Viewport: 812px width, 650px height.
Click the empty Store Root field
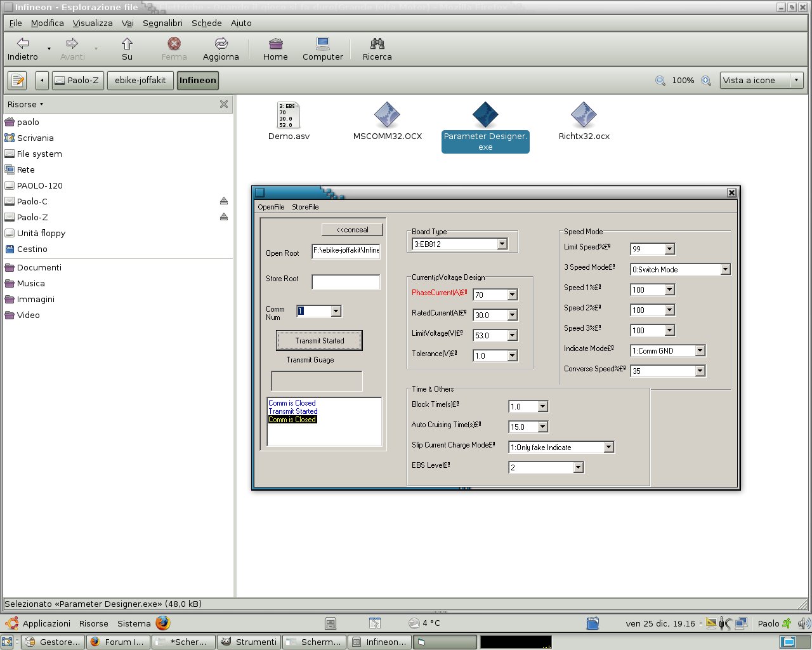point(346,282)
